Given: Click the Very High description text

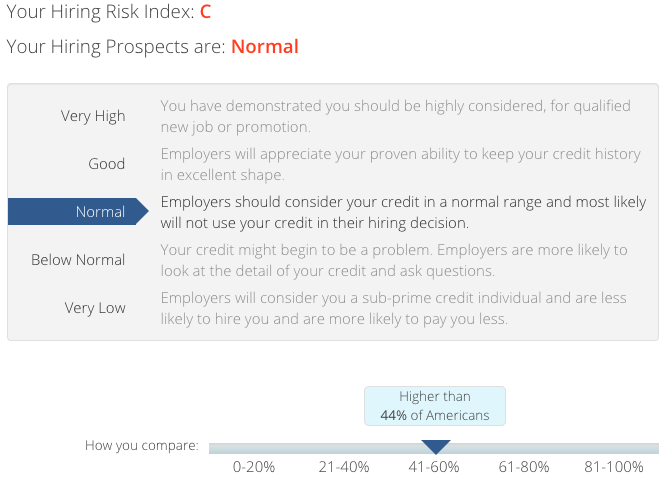Looking at the screenshot, I should click(x=396, y=116).
